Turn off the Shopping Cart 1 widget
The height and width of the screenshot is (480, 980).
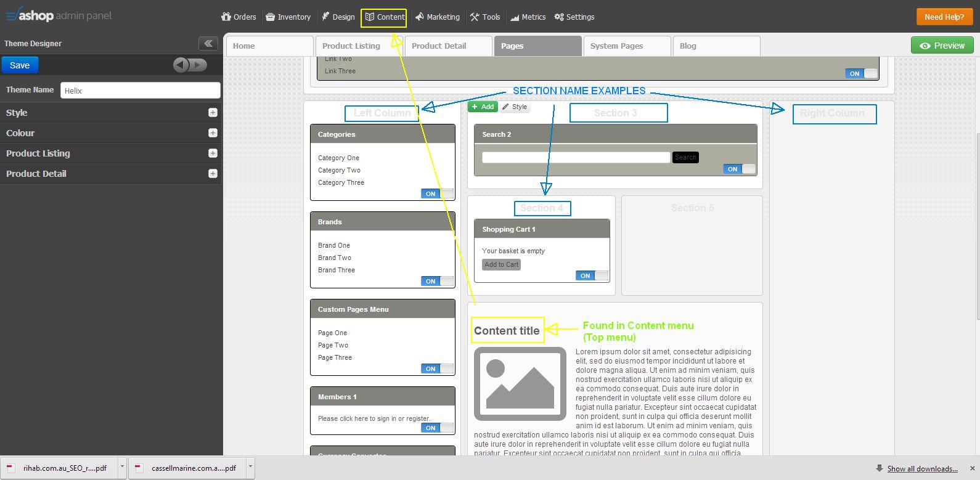(x=592, y=275)
